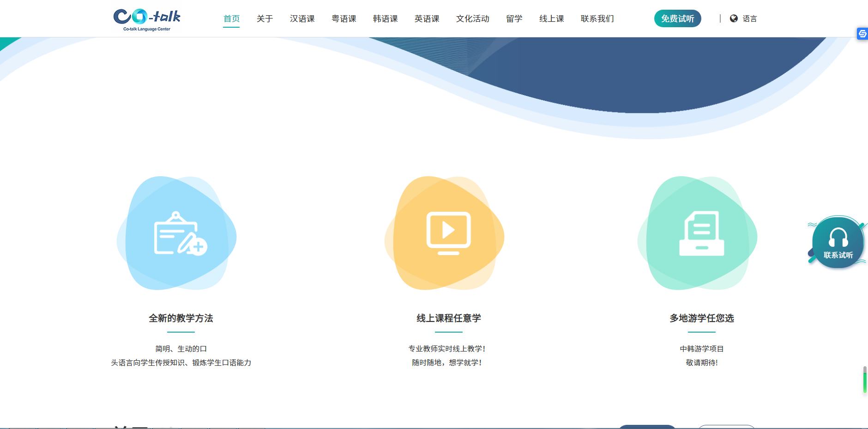Click the blue teaching method clipboard icon
868x429 pixels.
coord(180,233)
